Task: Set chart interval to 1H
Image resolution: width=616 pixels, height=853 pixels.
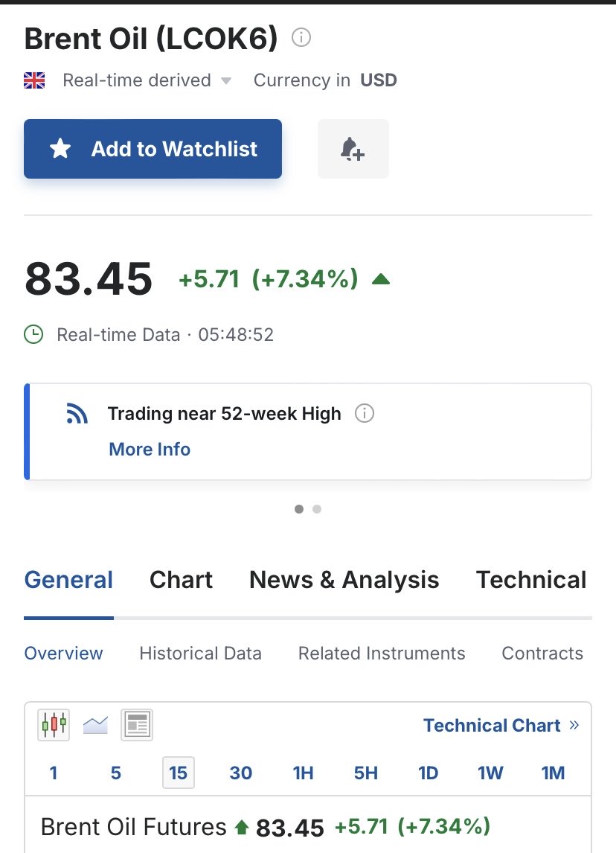Action: coord(304,773)
